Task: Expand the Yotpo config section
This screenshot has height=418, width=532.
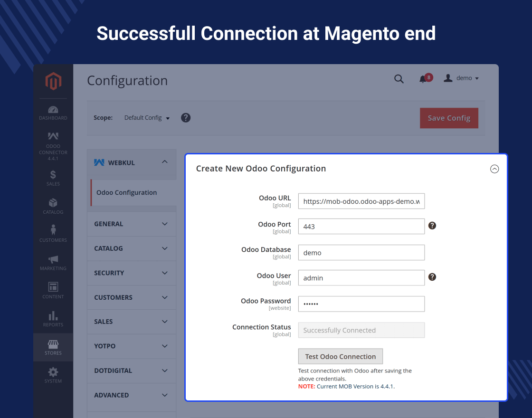Action: pos(132,346)
